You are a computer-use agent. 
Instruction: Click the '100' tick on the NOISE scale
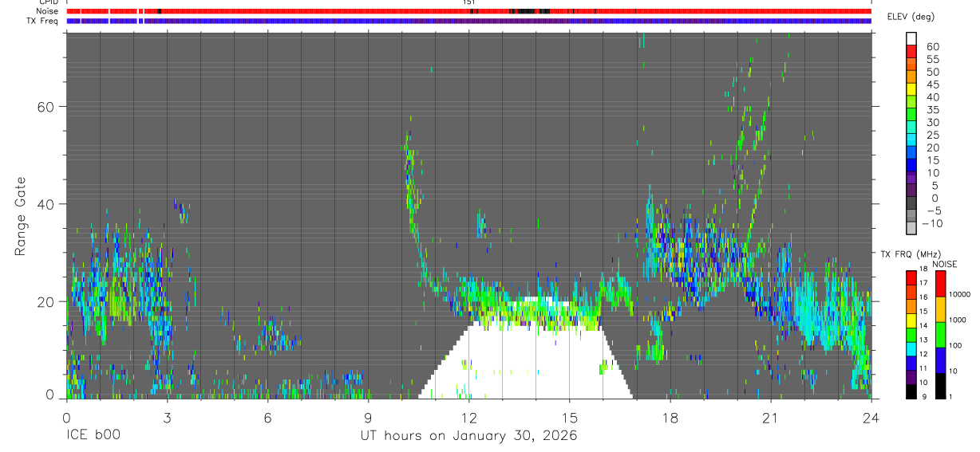click(x=955, y=345)
